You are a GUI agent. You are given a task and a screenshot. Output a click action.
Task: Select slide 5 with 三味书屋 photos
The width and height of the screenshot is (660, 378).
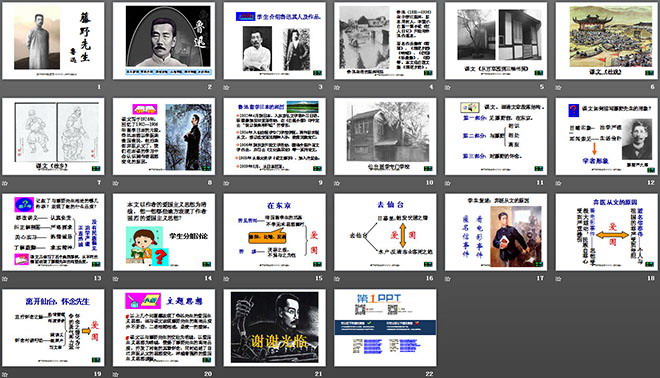[496, 40]
